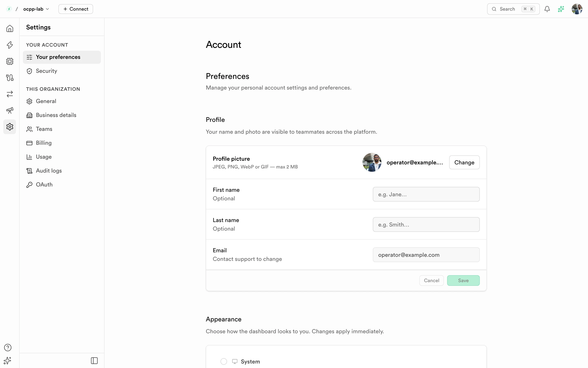Click the profile picture thumbnail in the Profile card
The height and width of the screenshot is (368, 588).
372,162
